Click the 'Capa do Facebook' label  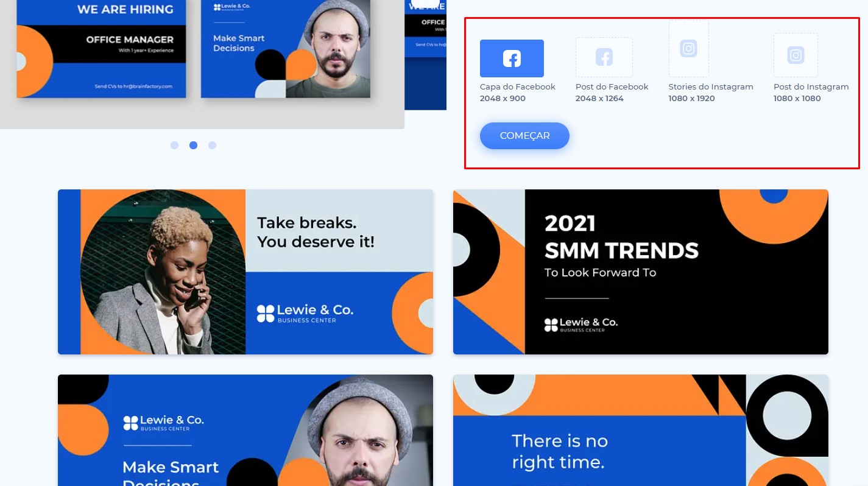point(518,86)
